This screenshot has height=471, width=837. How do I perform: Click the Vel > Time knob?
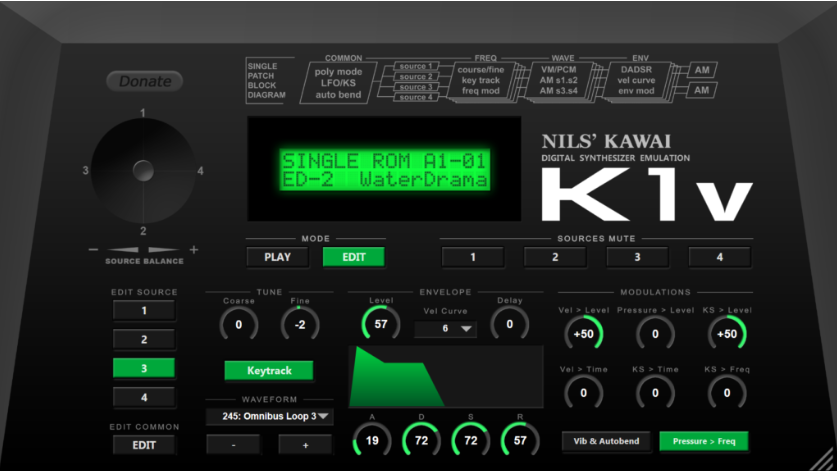click(x=583, y=393)
